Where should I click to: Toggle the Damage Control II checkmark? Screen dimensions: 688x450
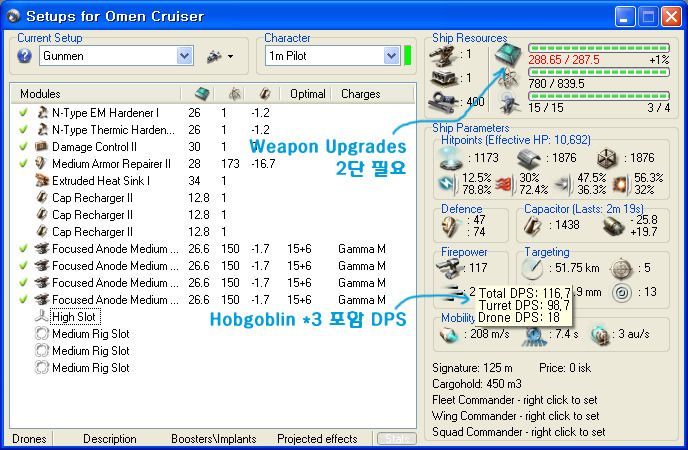23,146
